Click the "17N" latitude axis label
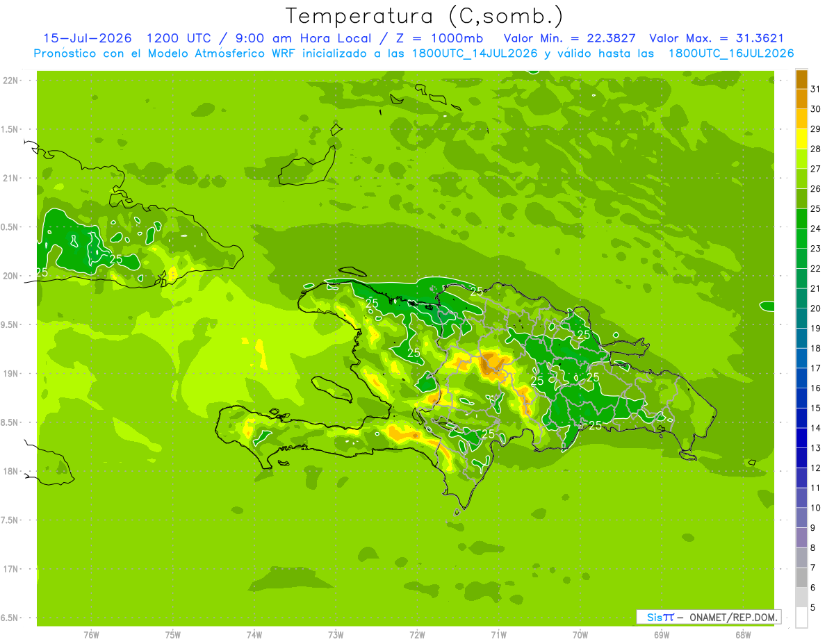The width and height of the screenshot is (834, 644). pos(11,569)
